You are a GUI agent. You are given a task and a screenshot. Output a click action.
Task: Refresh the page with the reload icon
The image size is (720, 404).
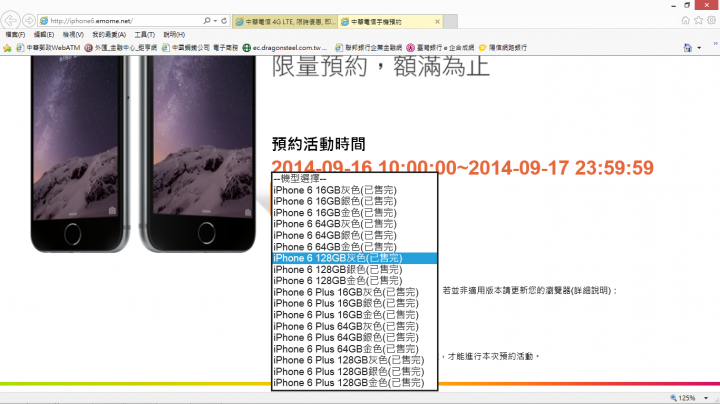click(224, 21)
